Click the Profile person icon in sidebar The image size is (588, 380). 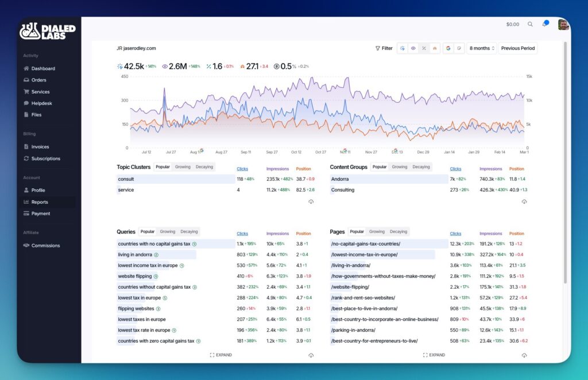point(26,191)
